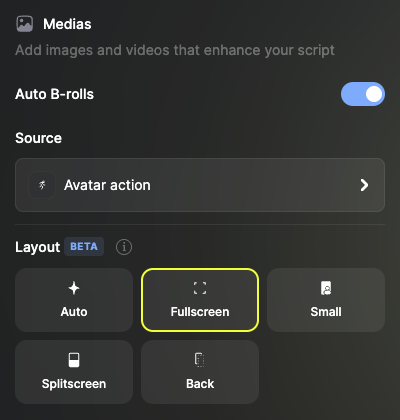
Task: Choose the Auto layout option
Action: pyautogui.click(x=74, y=300)
